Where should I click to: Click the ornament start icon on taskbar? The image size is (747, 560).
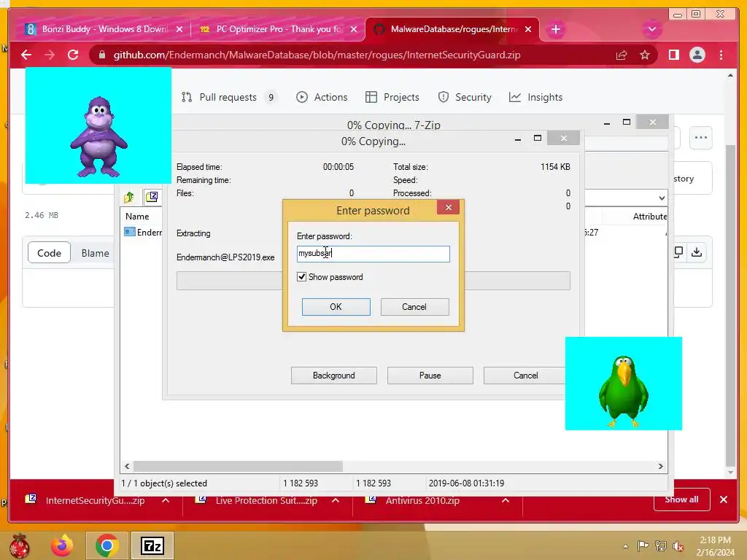click(x=19, y=545)
